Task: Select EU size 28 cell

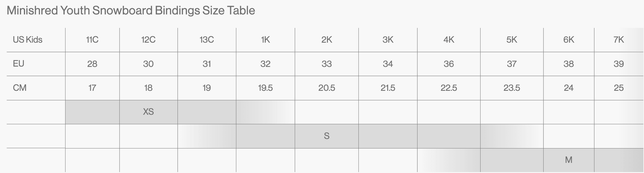Action: coord(92,64)
